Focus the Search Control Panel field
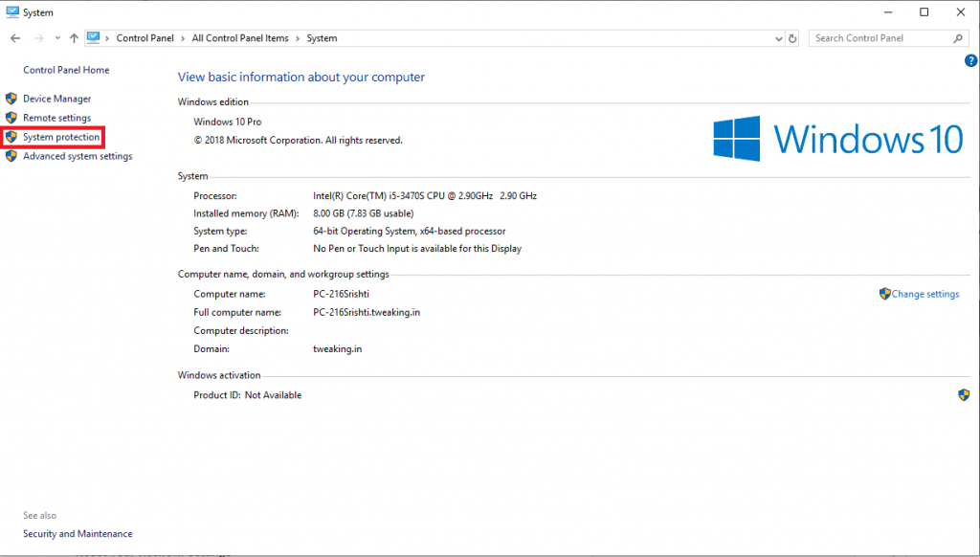 coord(888,38)
